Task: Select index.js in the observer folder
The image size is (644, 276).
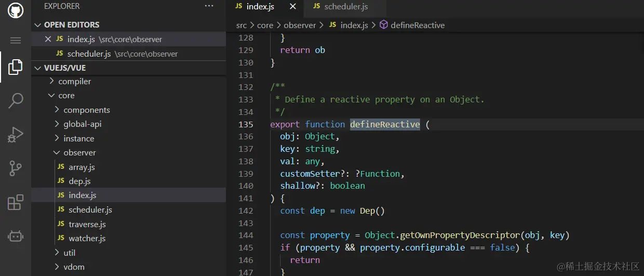Action: tap(128, 195)
